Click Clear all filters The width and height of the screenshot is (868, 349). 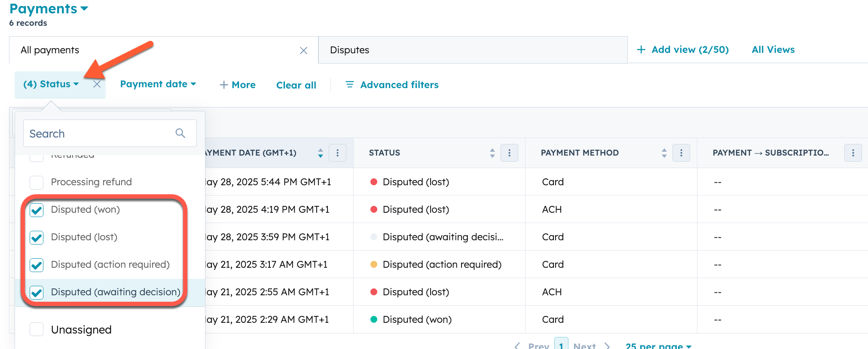(296, 85)
